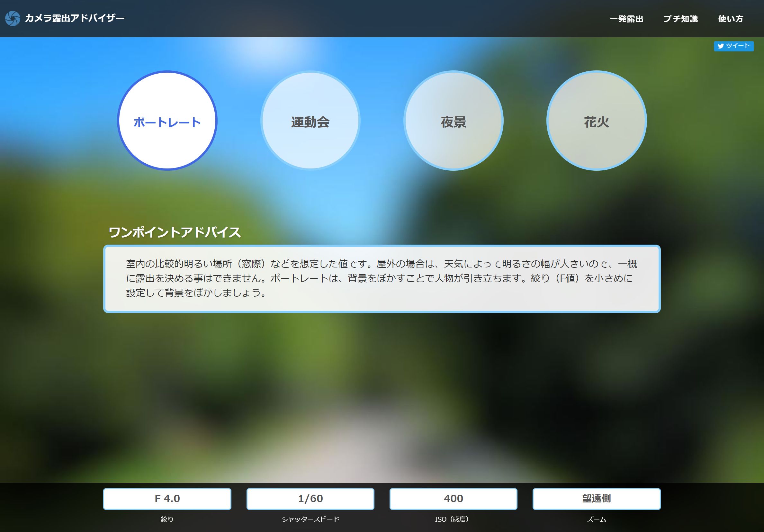764x532 pixels.
Task: Click the ワンポイントアドバイス heading
Action: click(x=175, y=232)
